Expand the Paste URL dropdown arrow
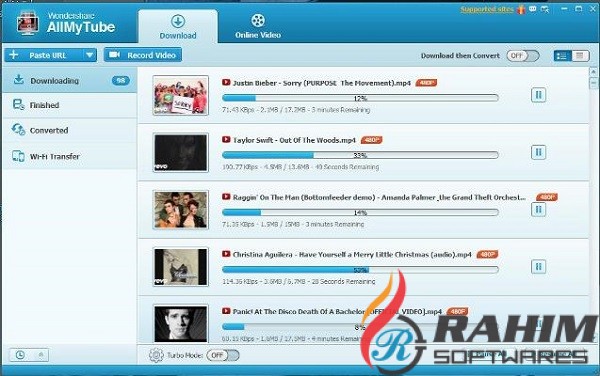 click(90, 55)
